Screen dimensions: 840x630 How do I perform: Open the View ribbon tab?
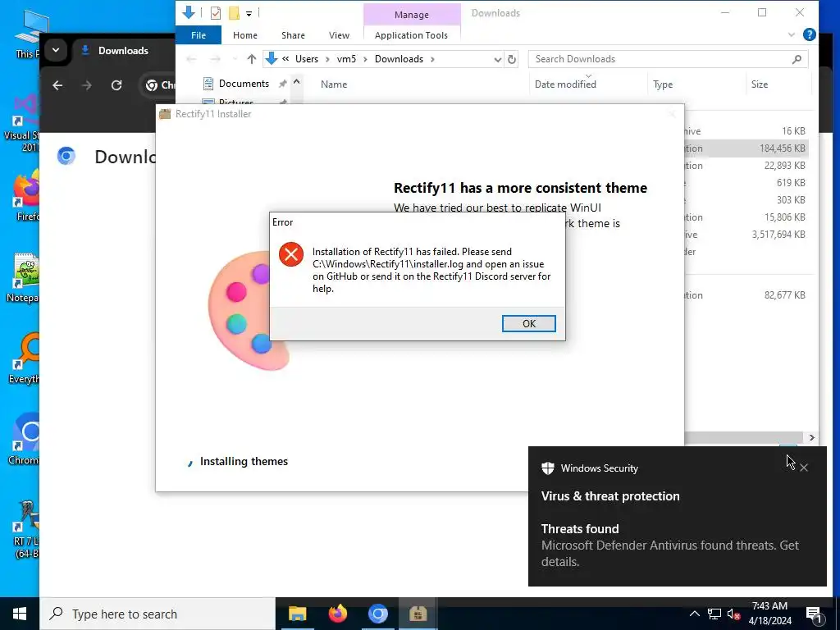339,35
